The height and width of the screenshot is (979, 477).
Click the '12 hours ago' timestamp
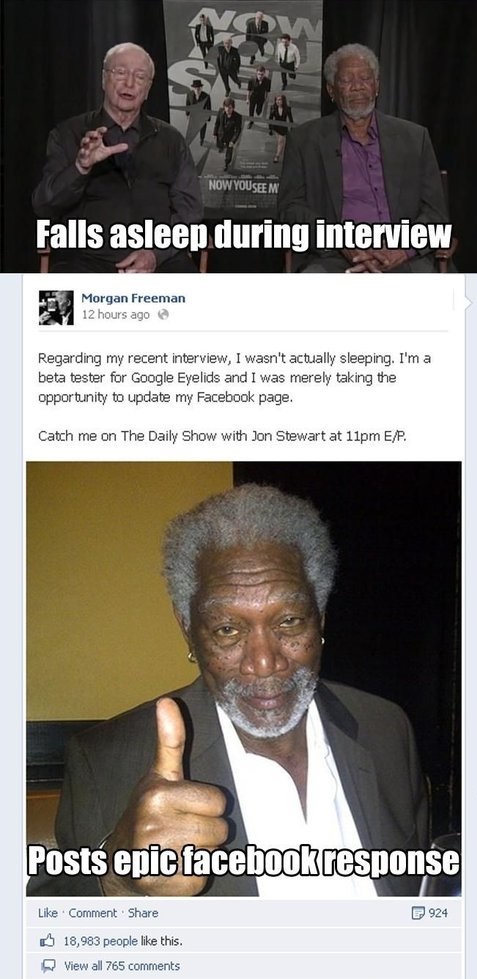(x=116, y=315)
